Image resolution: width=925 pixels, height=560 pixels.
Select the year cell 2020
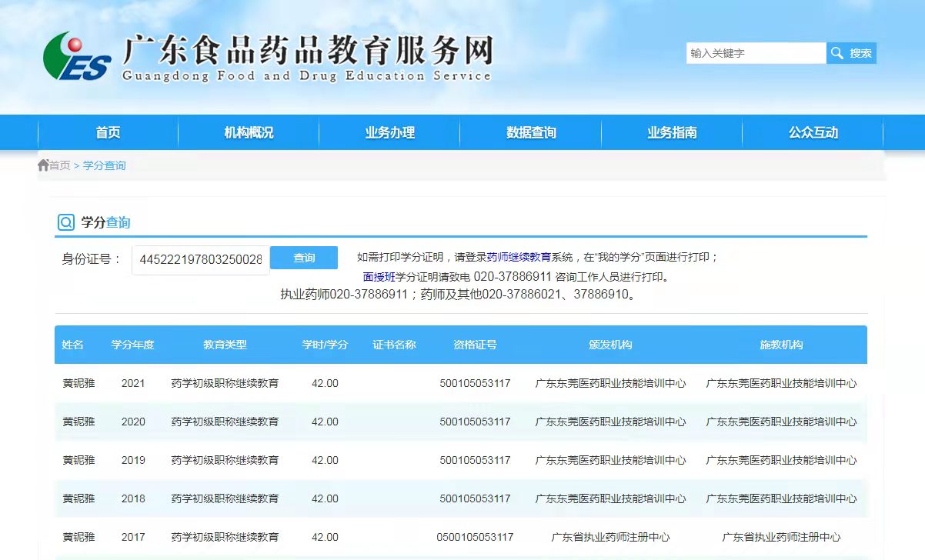(x=133, y=422)
